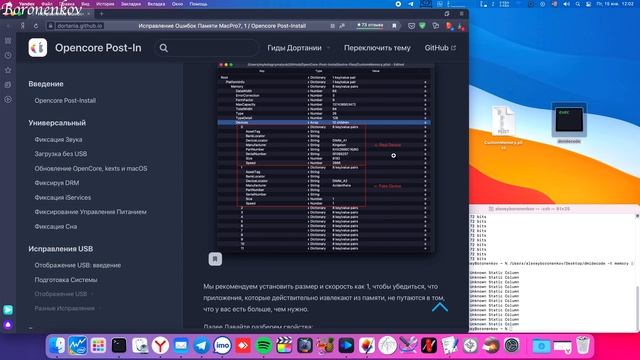The width and height of the screenshot is (640, 360).
Task: Go to Фиксируя DRM sidebar page
Action: [57, 183]
